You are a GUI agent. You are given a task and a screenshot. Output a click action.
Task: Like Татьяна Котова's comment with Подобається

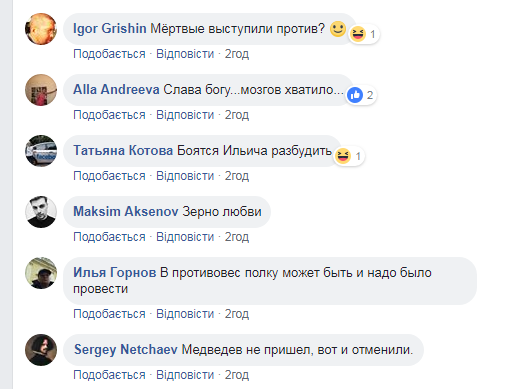click(x=109, y=176)
